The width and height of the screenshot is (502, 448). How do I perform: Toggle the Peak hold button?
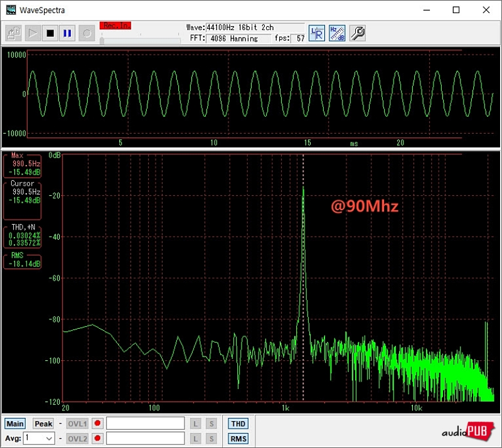[43, 424]
